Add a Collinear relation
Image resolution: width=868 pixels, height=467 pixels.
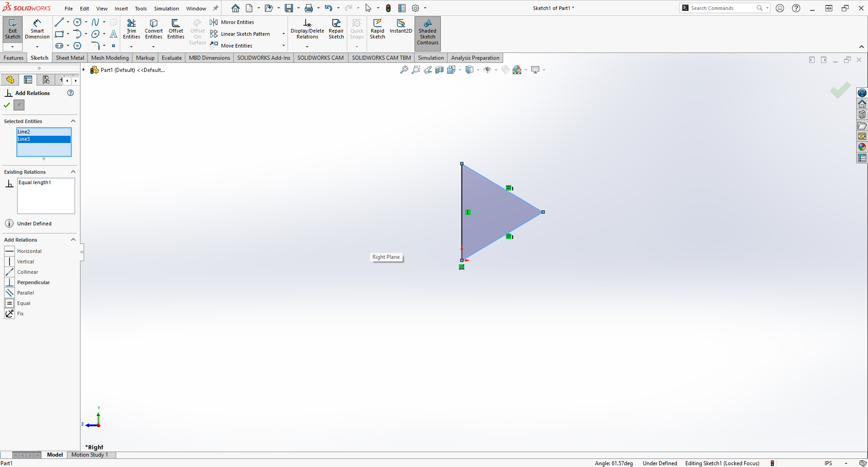click(22, 272)
